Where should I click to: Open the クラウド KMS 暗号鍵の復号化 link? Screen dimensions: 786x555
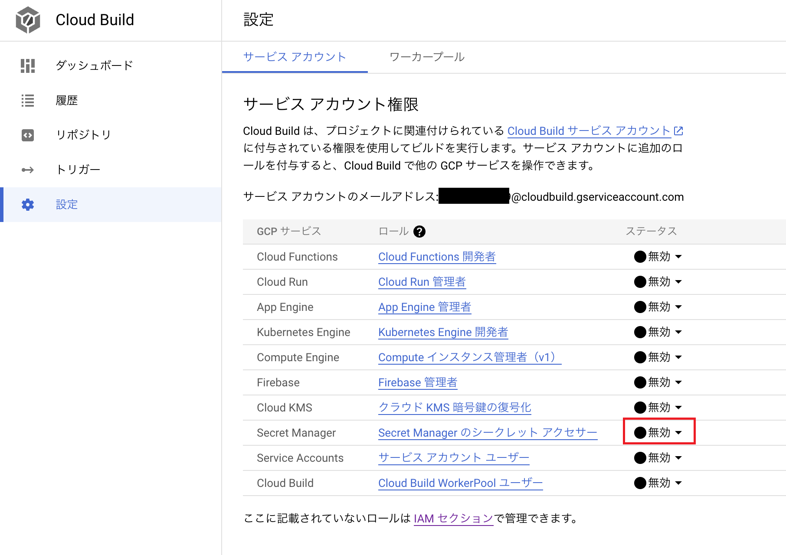455,407
